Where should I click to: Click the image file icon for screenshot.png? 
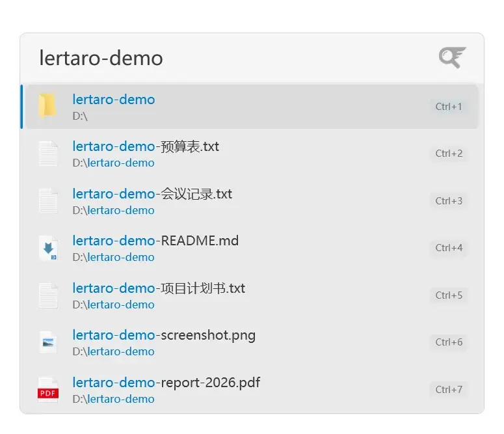tap(48, 342)
